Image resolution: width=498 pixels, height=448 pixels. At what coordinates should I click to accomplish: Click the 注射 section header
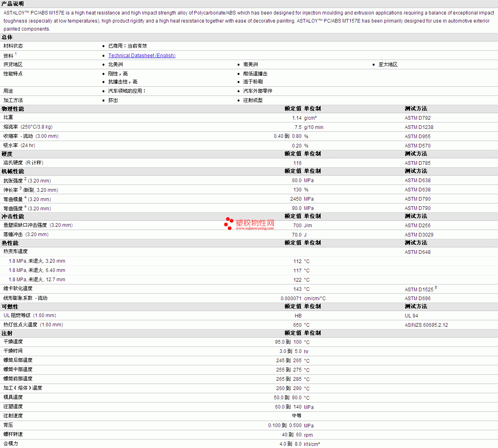tap(7, 334)
